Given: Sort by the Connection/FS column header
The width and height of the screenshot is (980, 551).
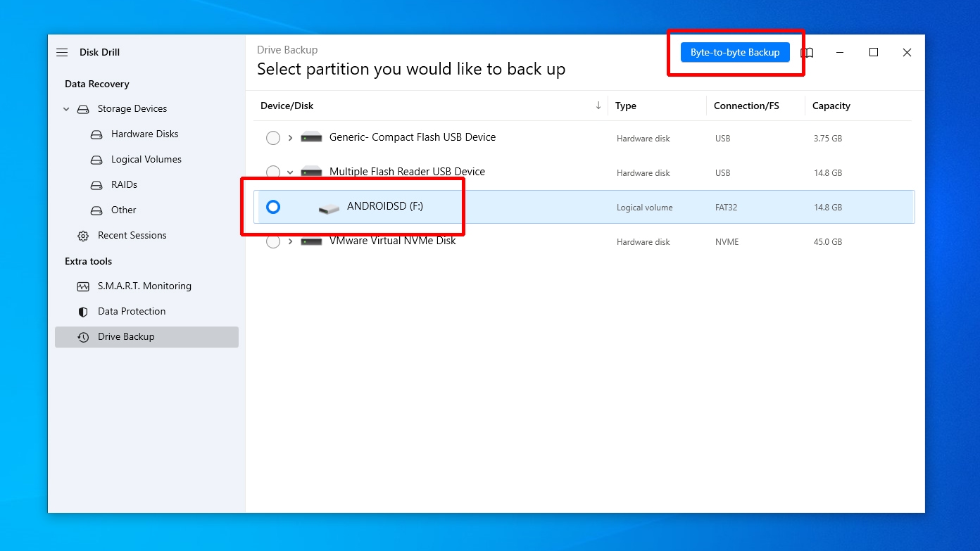Looking at the screenshot, I should (746, 106).
